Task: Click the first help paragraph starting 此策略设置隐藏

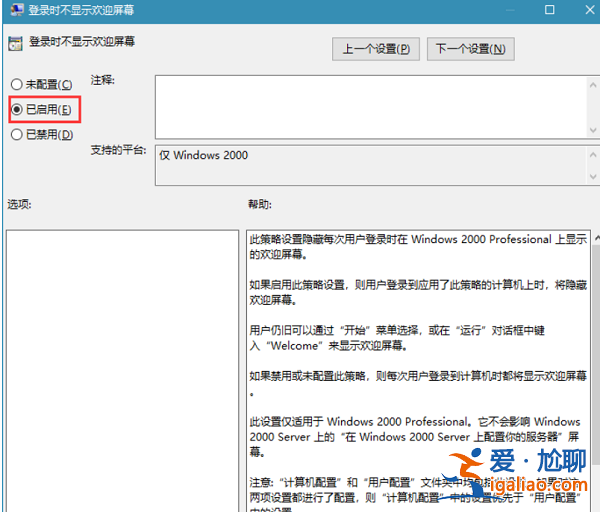Action: pyautogui.click(x=418, y=247)
